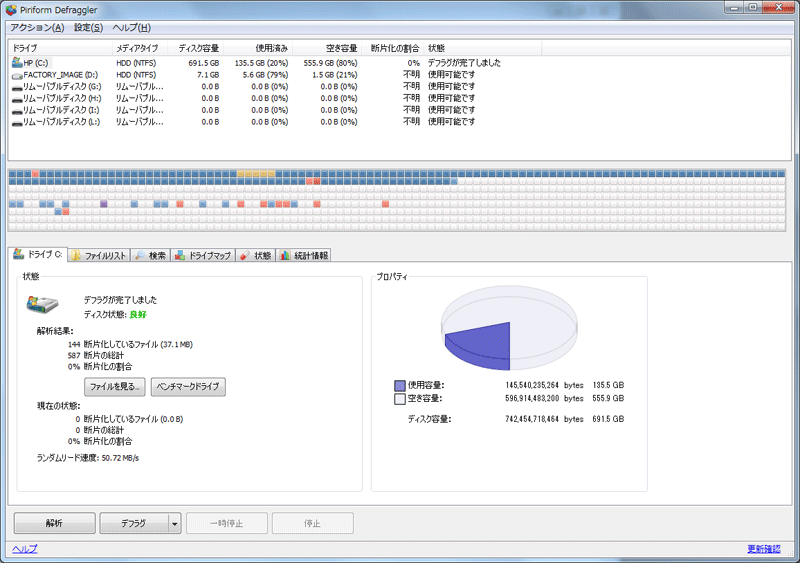This screenshot has width=800, height=563.
Task: Click the 一時停止 button
Action: tap(227, 523)
